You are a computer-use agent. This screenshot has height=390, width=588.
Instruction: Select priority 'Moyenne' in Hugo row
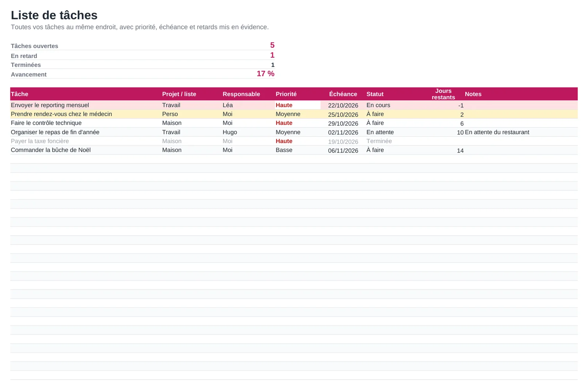click(288, 132)
